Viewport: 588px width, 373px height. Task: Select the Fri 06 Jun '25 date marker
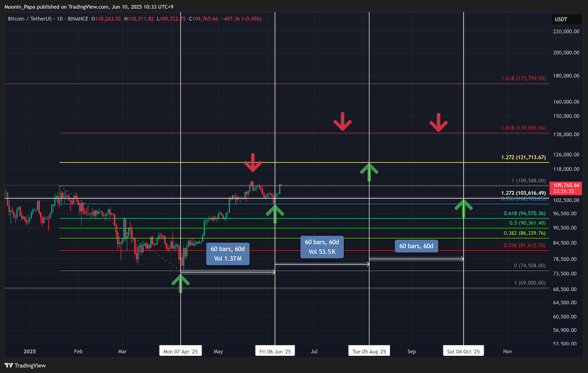point(275,351)
